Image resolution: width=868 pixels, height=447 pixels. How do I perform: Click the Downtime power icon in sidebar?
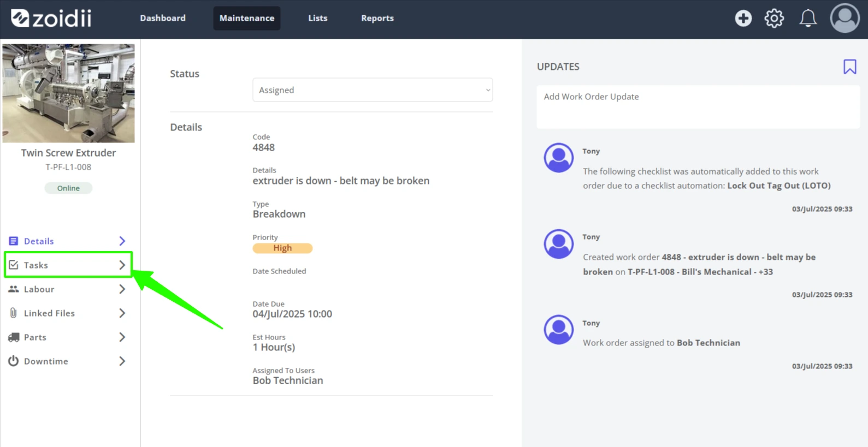coord(14,361)
